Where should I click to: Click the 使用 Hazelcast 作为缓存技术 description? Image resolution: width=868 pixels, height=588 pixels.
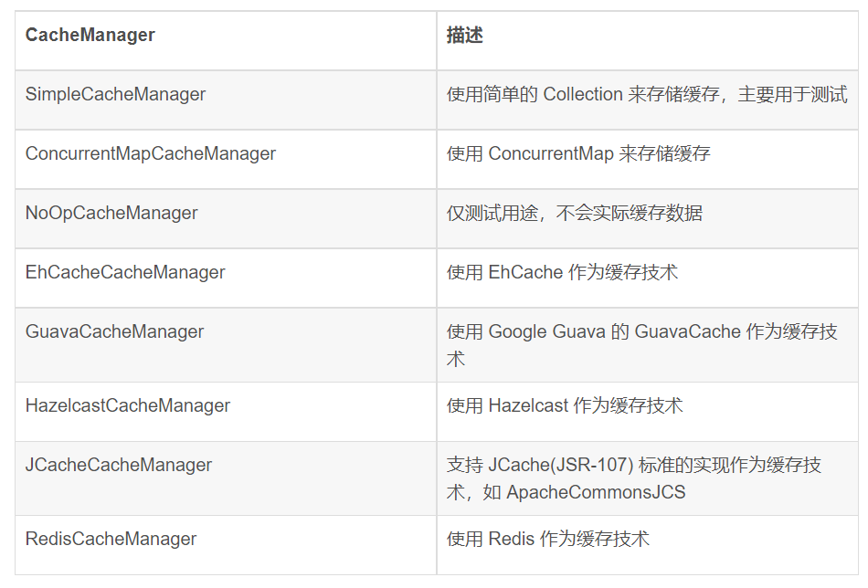click(x=564, y=405)
